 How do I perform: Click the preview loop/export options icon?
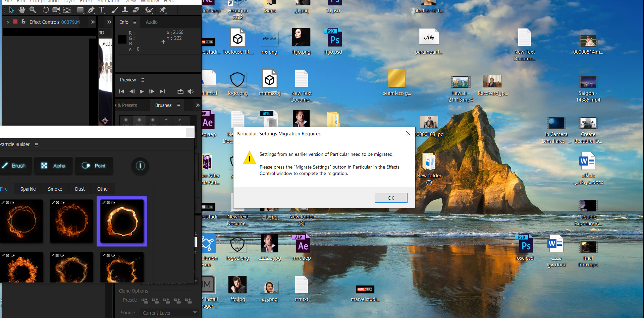click(180, 91)
